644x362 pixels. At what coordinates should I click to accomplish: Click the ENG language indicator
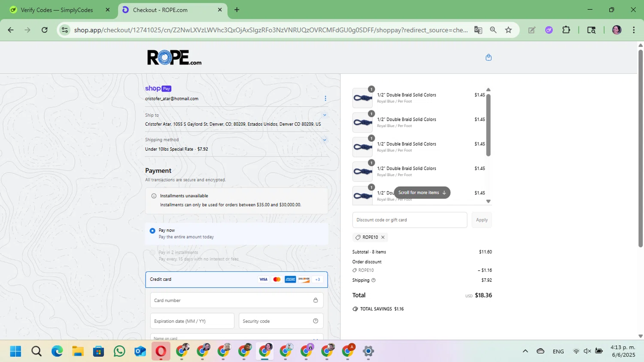tap(558, 351)
